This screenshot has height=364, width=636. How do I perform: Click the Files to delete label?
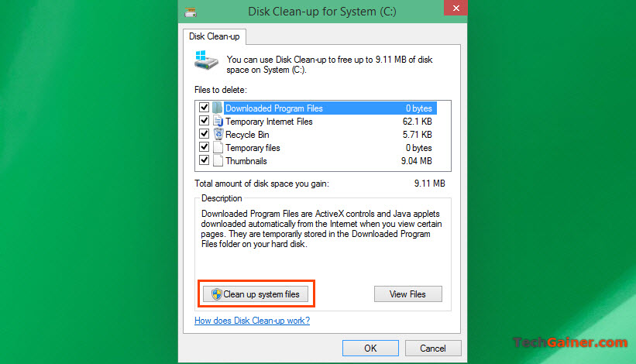221,90
